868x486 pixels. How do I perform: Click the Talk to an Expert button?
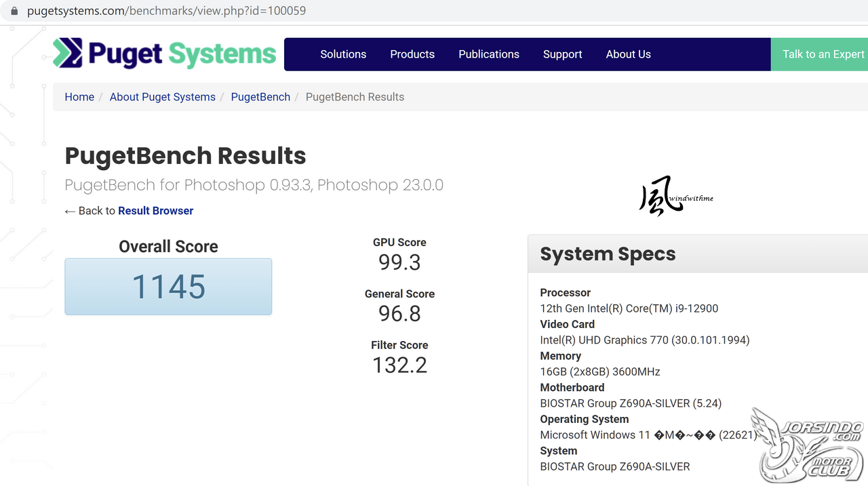coord(819,54)
